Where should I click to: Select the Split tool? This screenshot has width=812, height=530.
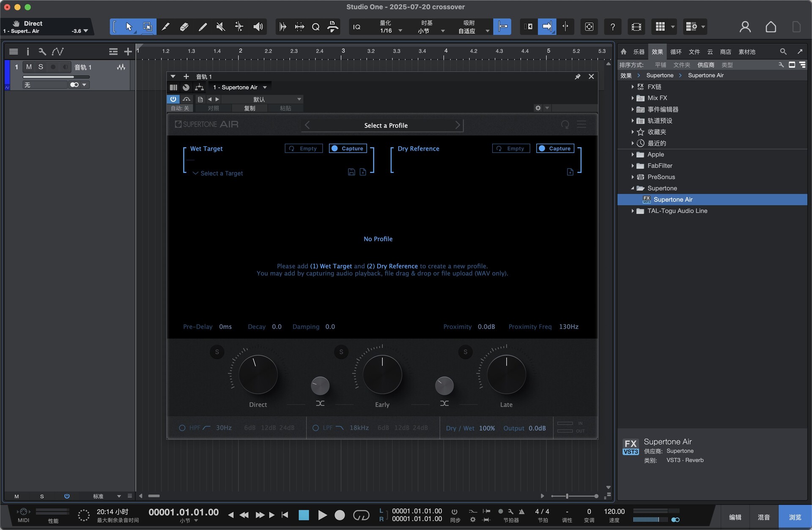(165, 27)
